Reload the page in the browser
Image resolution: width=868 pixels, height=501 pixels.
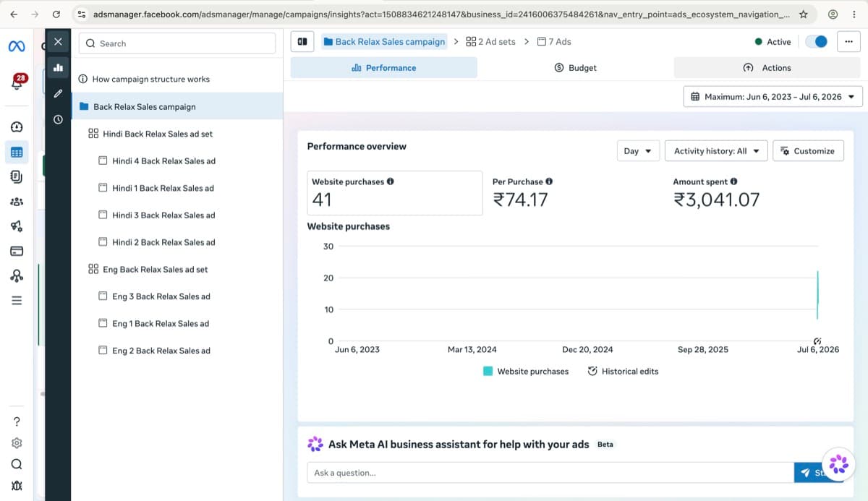click(56, 14)
